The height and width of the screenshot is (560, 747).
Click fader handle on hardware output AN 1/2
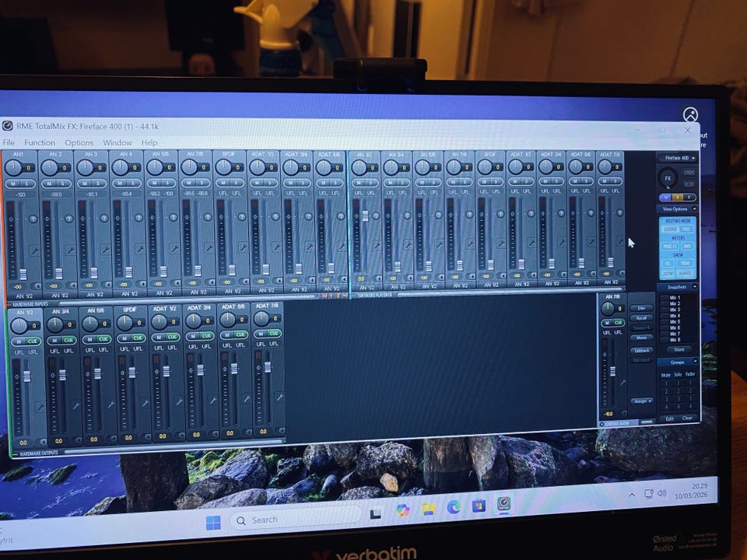(x=26, y=376)
